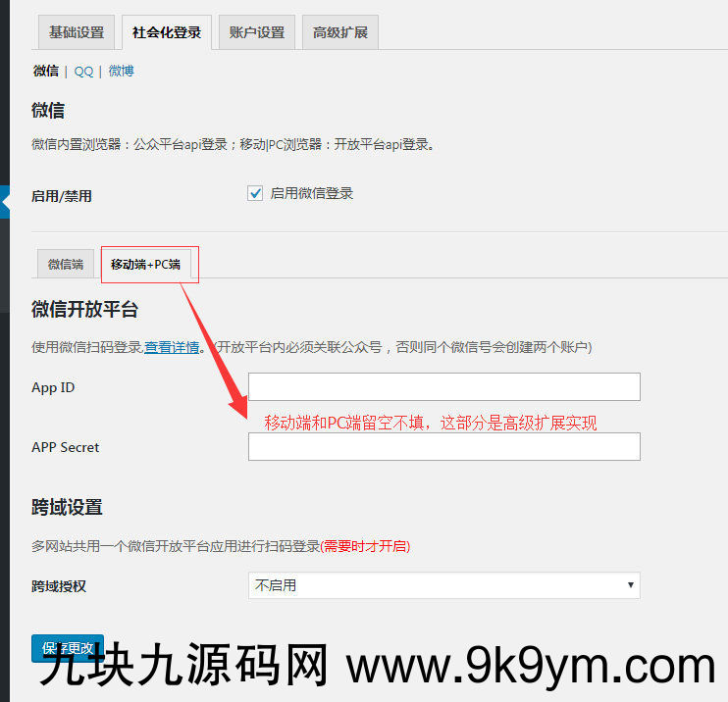Click the 启用微信登录 checkbox label
The image size is (728, 702).
(312, 193)
